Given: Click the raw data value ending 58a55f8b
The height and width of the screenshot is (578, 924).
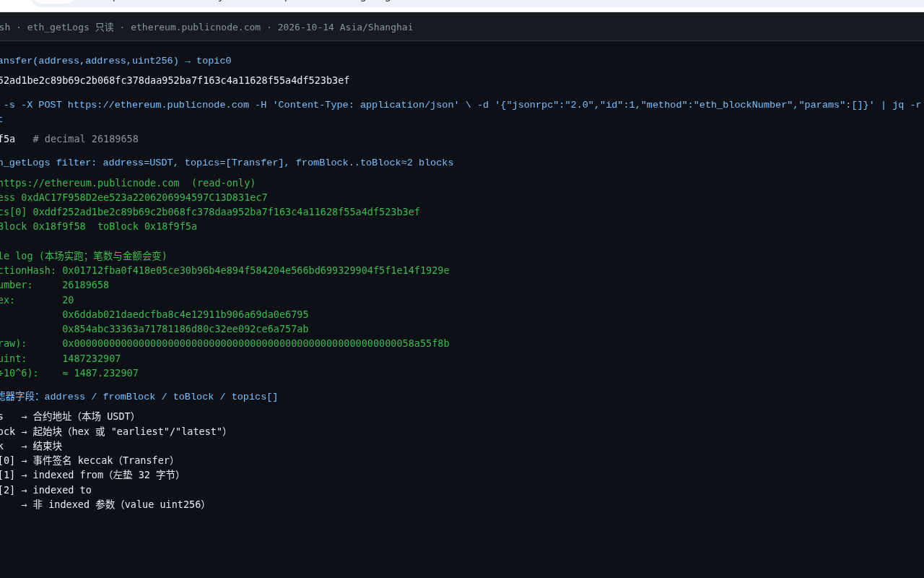Looking at the screenshot, I should [x=256, y=343].
